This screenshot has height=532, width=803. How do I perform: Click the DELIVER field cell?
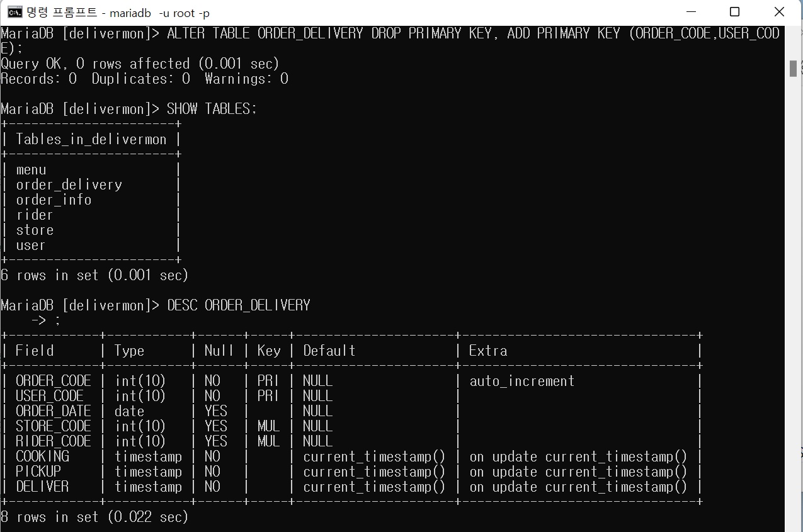click(x=42, y=487)
